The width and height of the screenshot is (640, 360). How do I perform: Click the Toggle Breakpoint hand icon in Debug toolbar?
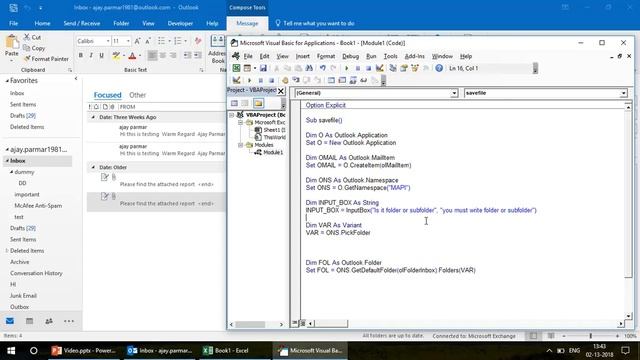click(x=285, y=80)
